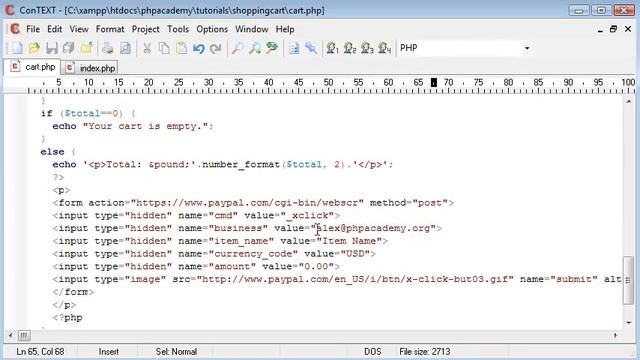The height and width of the screenshot is (360, 640).
Task: Open a file using the folder icon
Action: coord(34,48)
